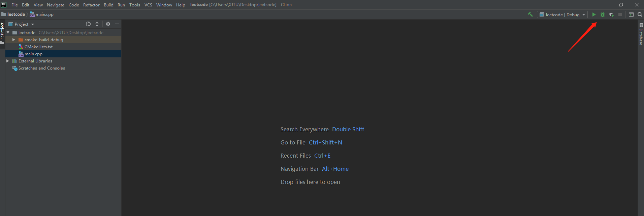Screen dimensions: 644x216
Task: Open the Help menu
Action: 181,5
